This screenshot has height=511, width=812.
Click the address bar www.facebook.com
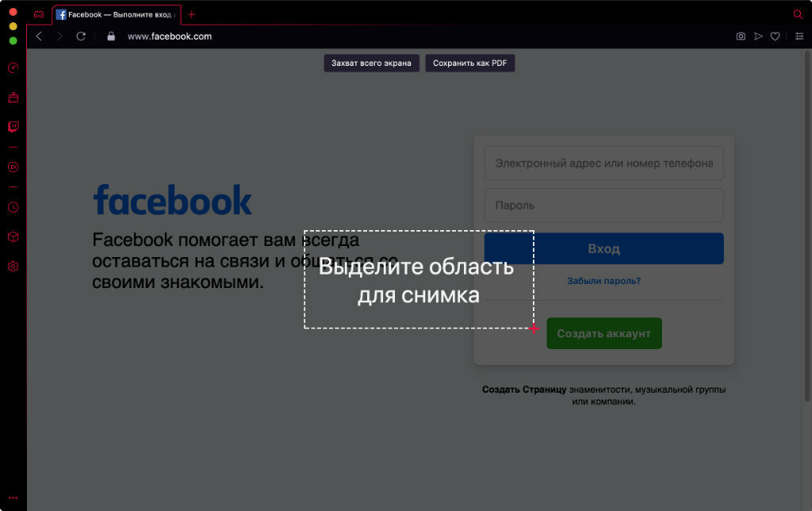tap(170, 36)
